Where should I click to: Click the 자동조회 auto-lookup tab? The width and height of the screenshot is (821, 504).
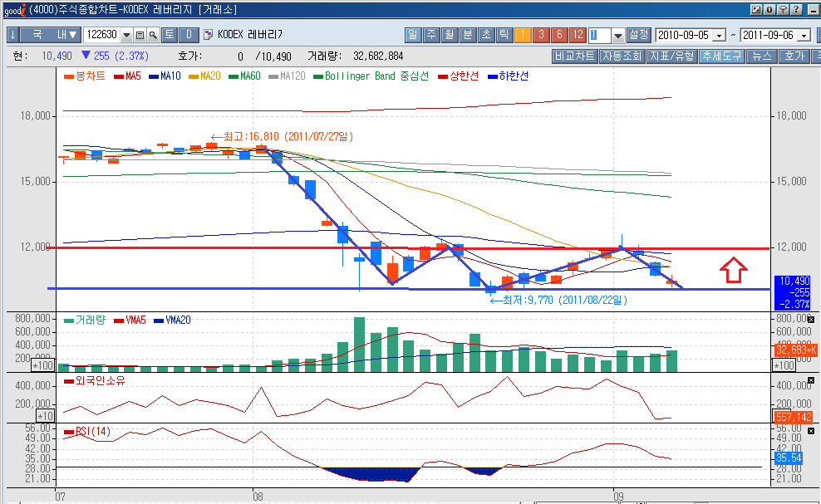622,56
